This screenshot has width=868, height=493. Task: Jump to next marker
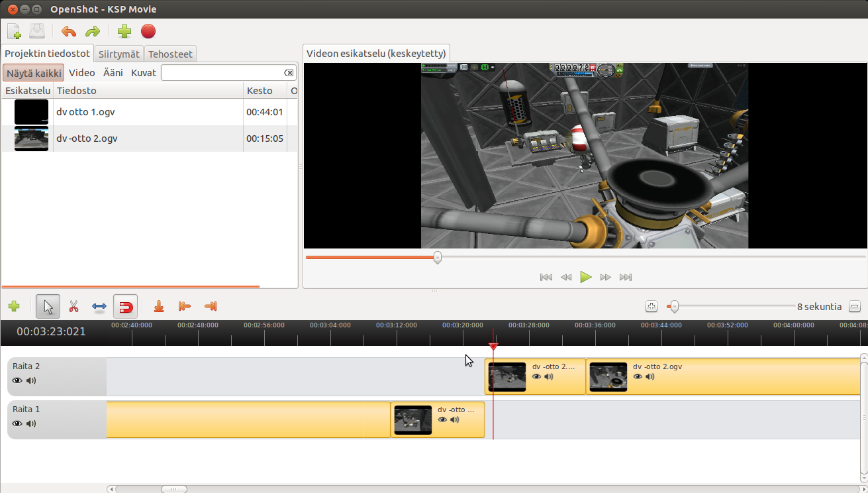point(211,306)
